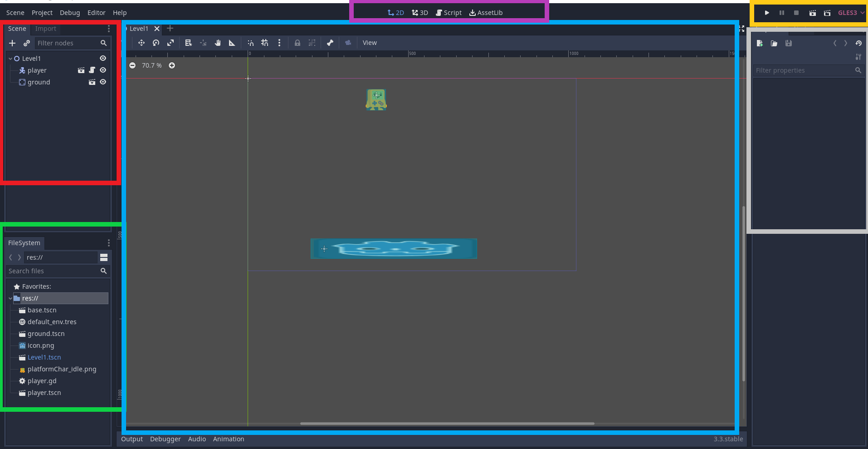Screen dimensions: 868x449
Task: Toggle visibility of player node
Action: point(103,70)
